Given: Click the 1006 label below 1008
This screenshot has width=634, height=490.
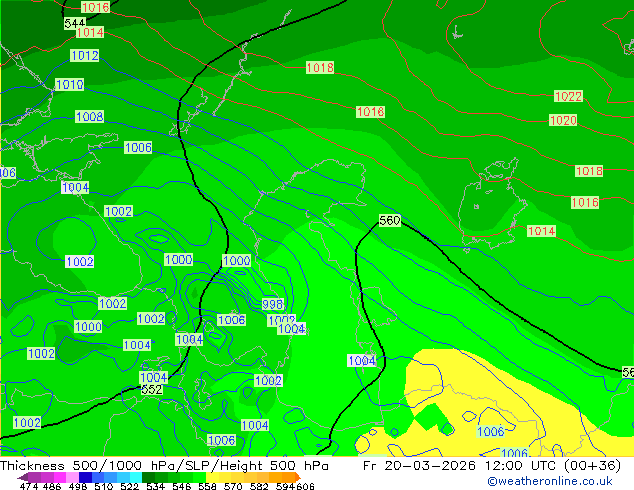Looking at the screenshot, I should pyautogui.click(x=138, y=148).
